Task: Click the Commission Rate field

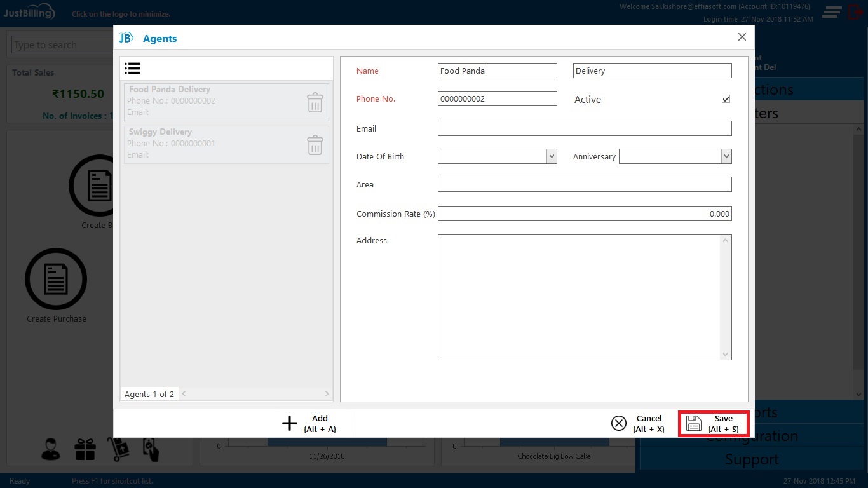Action: [585, 213]
